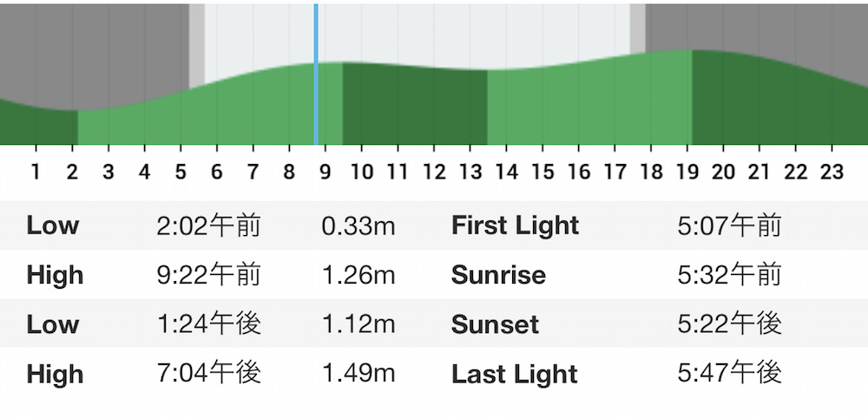Click the Last Light time 5:47午後

point(729,374)
